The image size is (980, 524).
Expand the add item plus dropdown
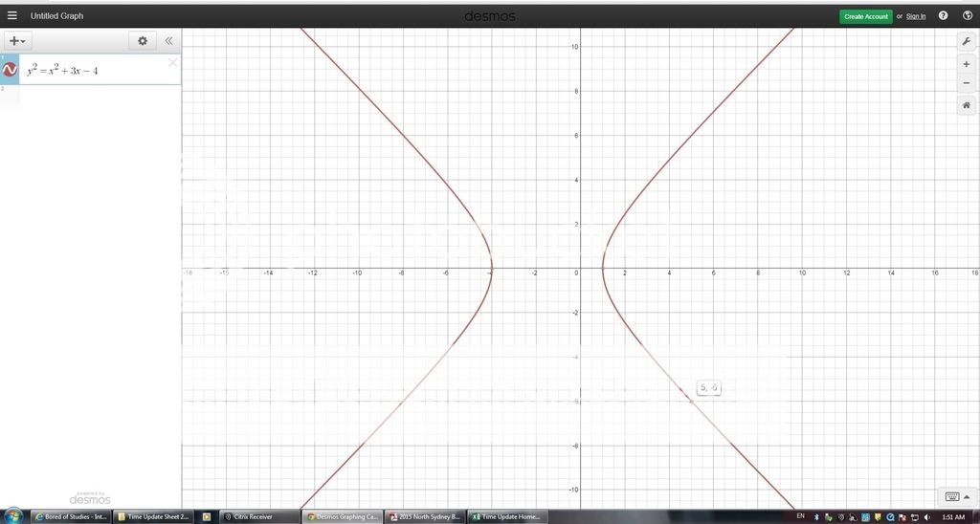click(17, 41)
